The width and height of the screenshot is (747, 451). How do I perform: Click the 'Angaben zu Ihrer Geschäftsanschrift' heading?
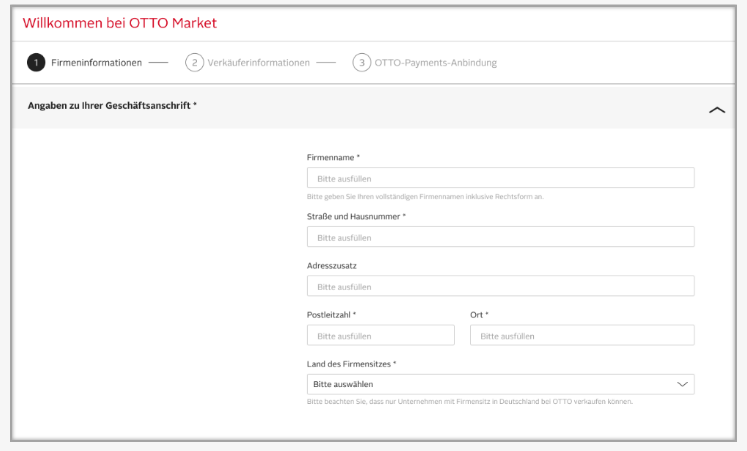(112, 106)
